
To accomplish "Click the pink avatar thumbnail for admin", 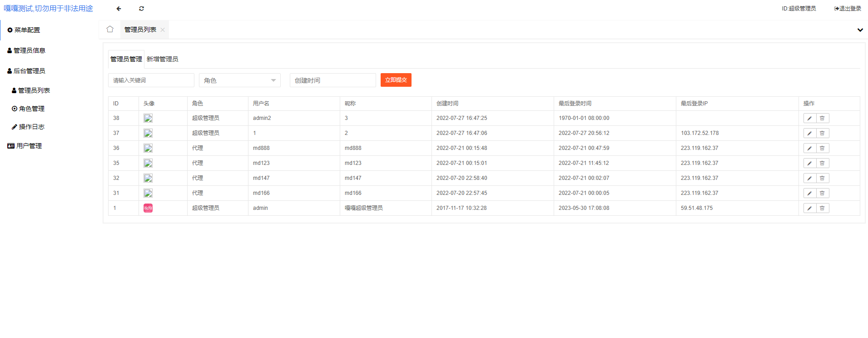I will tap(148, 208).
